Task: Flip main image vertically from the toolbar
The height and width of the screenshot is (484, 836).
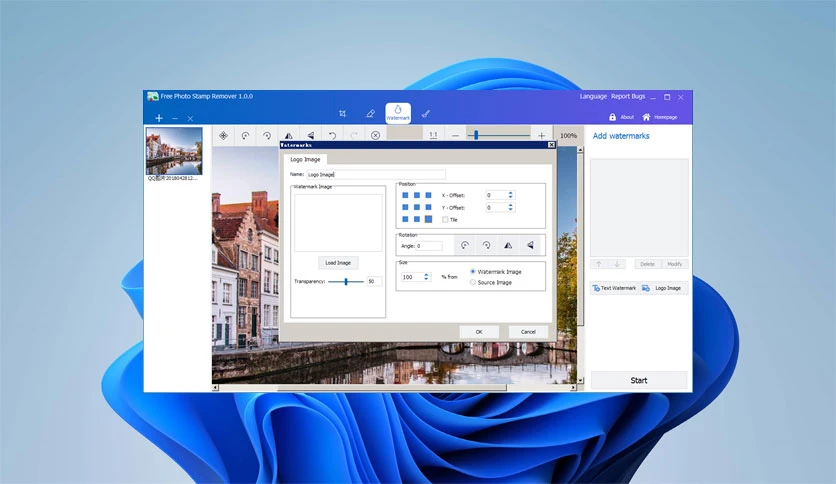Action: pos(310,135)
